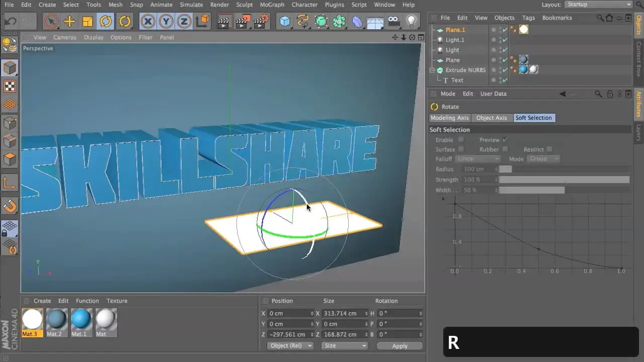Click the Apply button
The width and height of the screenshot is (644, 362).
tap(399, 346)
